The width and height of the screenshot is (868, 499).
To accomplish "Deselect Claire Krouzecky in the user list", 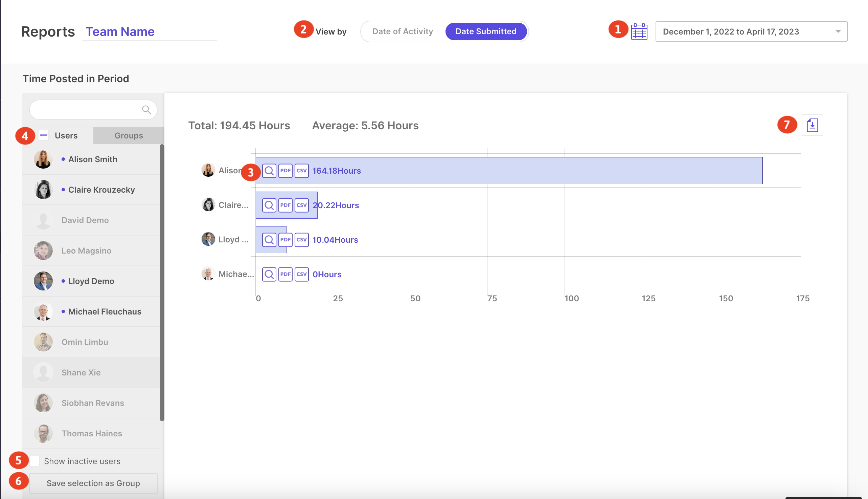I will coord(91,190).
